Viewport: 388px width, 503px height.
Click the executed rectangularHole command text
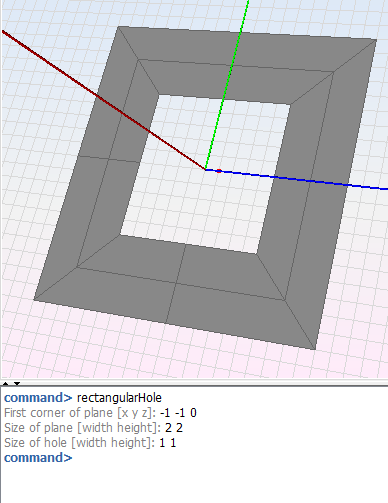[119, 398]
